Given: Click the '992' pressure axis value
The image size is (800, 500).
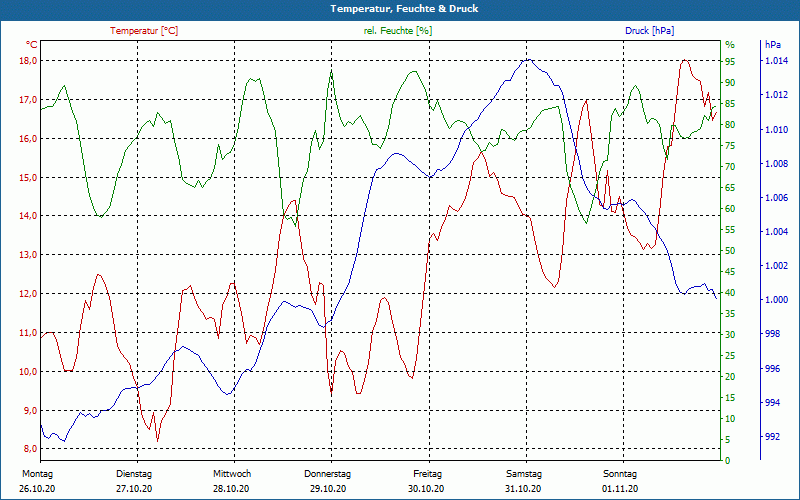Looking at the screenshot, I should point(772,437).
